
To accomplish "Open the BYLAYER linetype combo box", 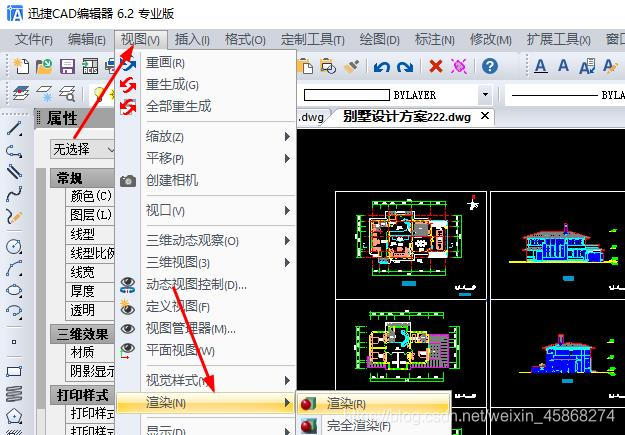I will click(565, 95).
